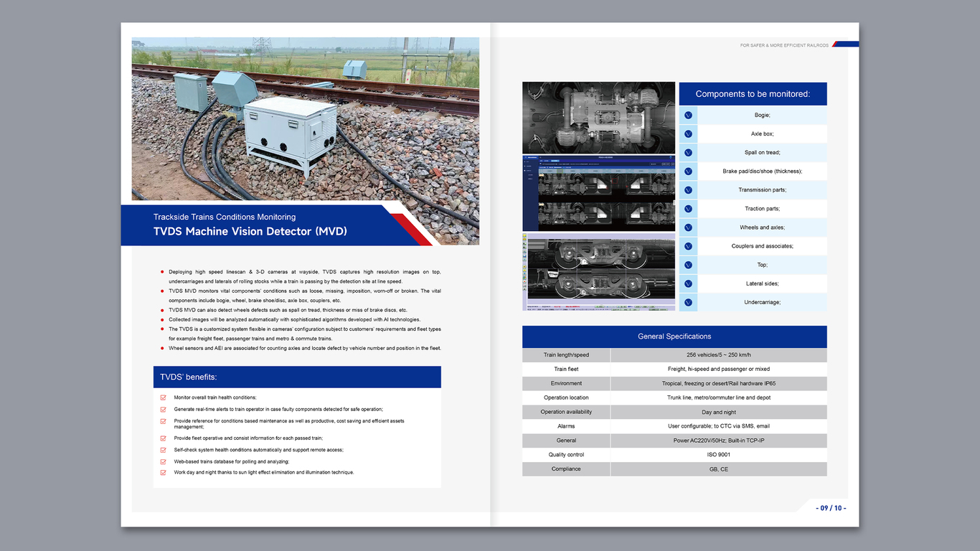Open the grayscale bogie underside image
This screenshot has height=551, width=980.
point(598,118)
